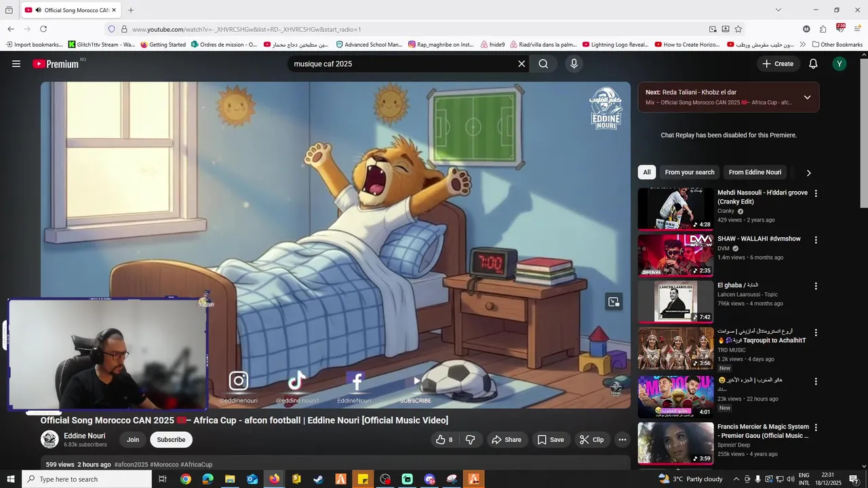The image size is (868, 488).
Task: Open options for Taqroupit to Achalhit video
Action: click(816, 333)
